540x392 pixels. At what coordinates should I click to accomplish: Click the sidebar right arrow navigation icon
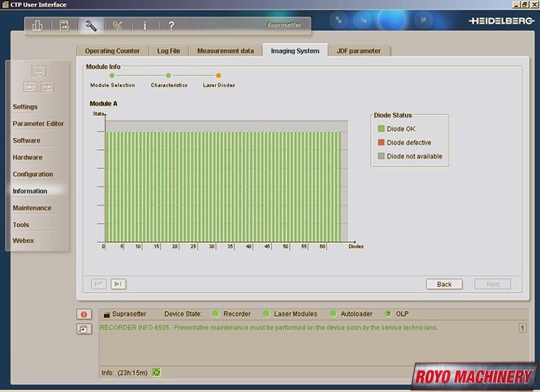click(48, 86)
